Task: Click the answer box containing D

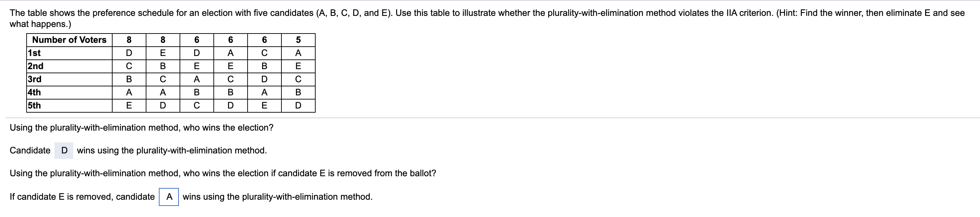Action: pos(64,150)
